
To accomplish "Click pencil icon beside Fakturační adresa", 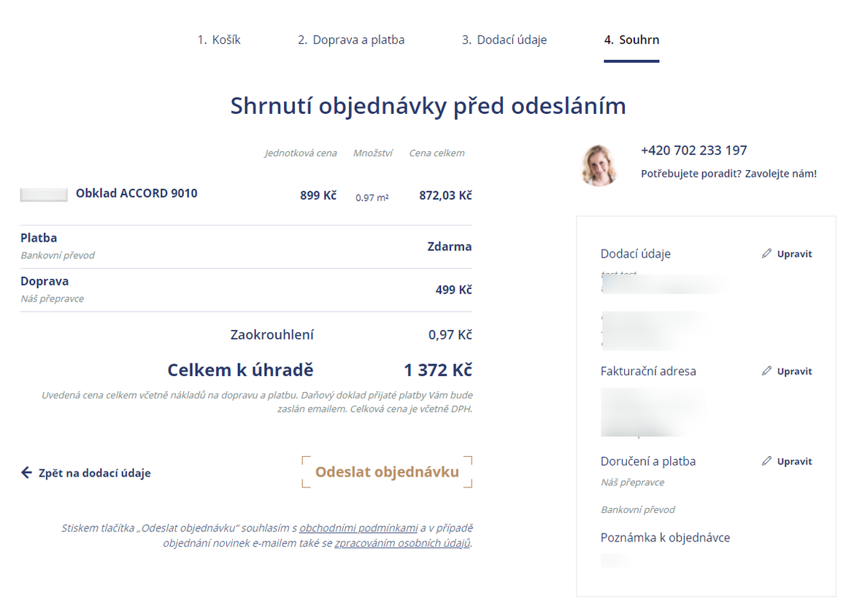I will 766,371.
